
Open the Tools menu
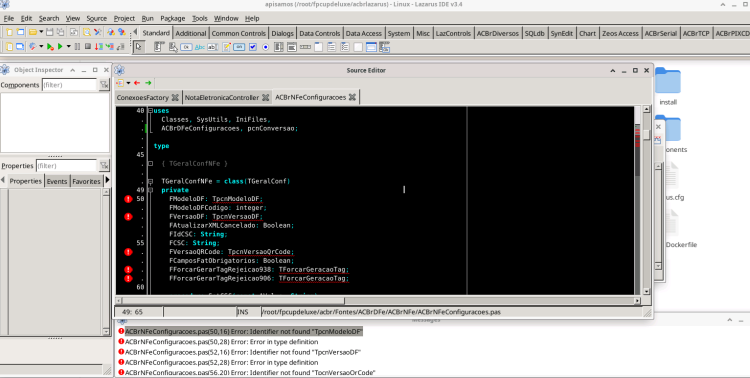[x=199, y=18]
